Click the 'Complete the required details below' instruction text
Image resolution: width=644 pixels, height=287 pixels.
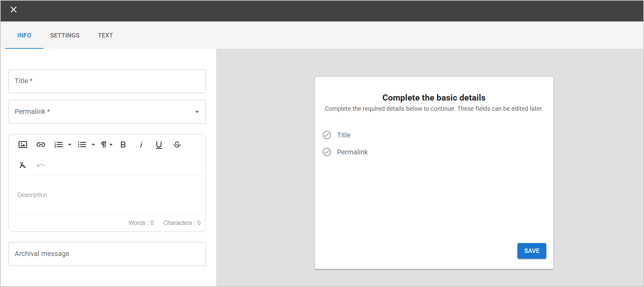click(434, 109)
